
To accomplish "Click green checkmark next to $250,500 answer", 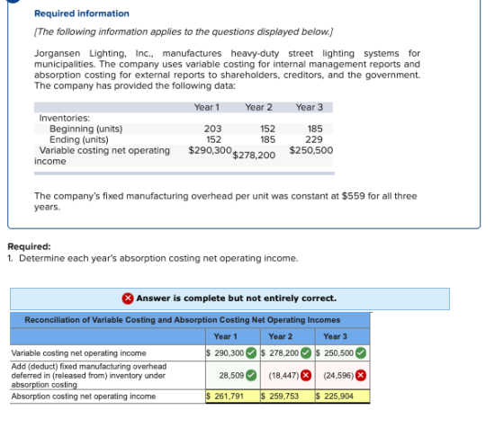I will click(361, 353).
